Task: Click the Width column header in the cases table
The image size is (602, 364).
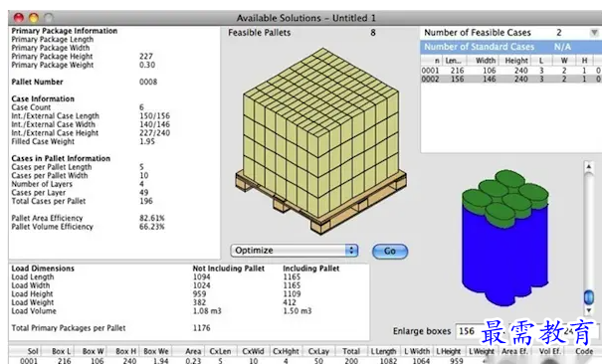Action: point(484,61)
